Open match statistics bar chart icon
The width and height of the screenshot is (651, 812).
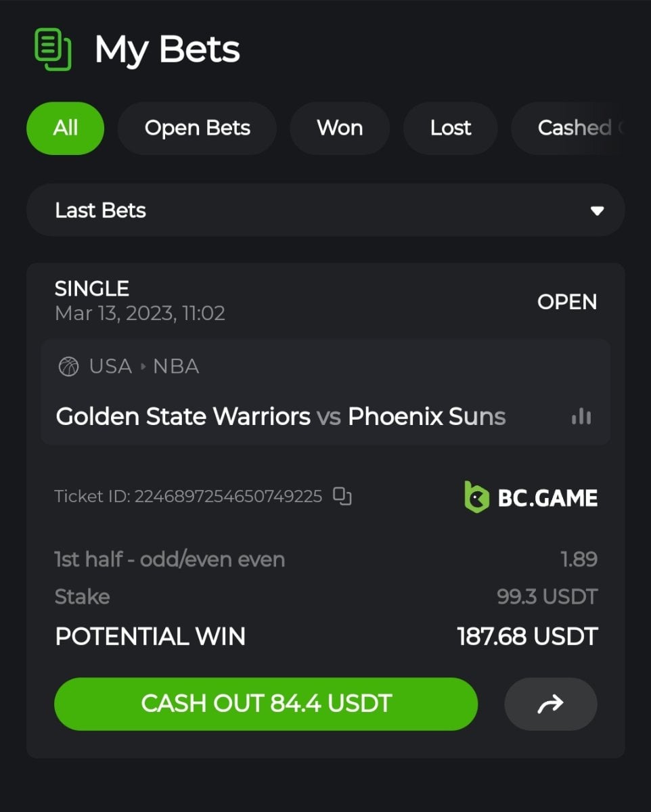point(581,417)
